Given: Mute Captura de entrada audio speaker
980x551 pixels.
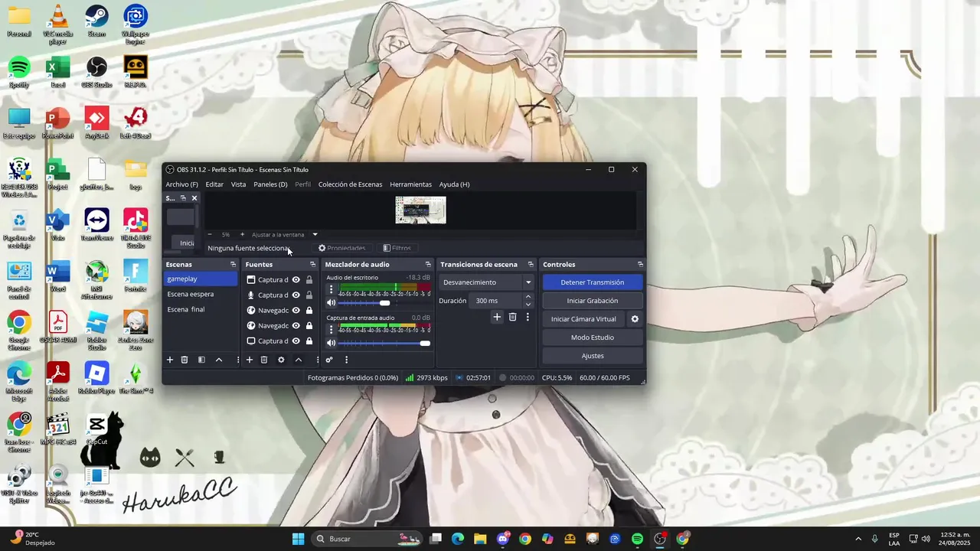Looking at the screenshot, I should [x=331, y=343].
